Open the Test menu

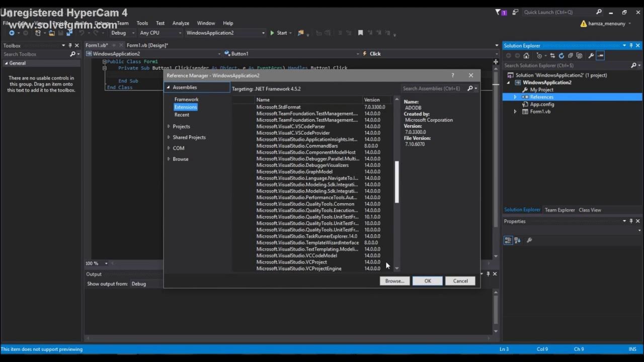pos(160,23)
